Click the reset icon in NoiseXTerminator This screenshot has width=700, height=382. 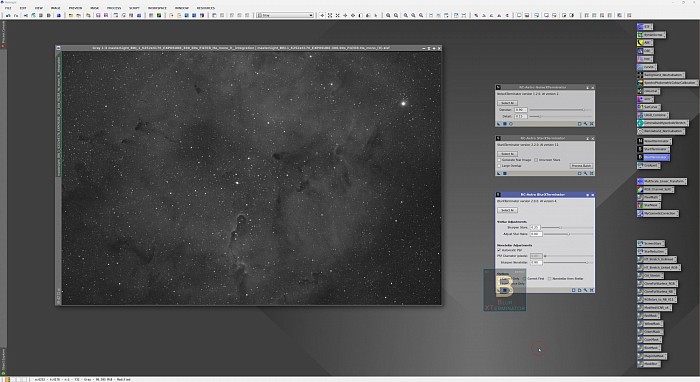click(592, 124)
